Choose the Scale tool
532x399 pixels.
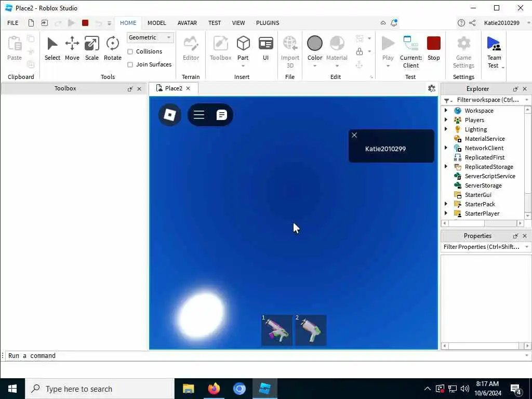pyautogui.click(x=91, y=48)
